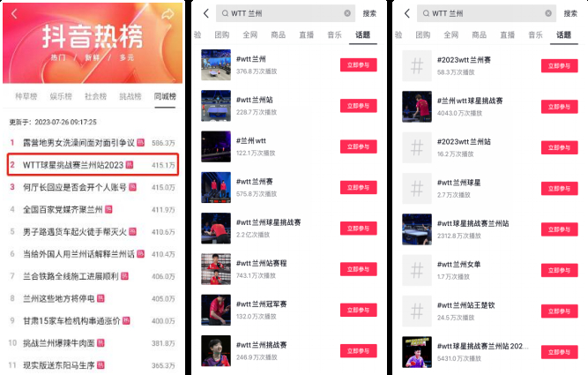Tap the share arrow on 抖音热榜 banner
The height and width of the screenshot is (375, 588).
click(167, 14)
